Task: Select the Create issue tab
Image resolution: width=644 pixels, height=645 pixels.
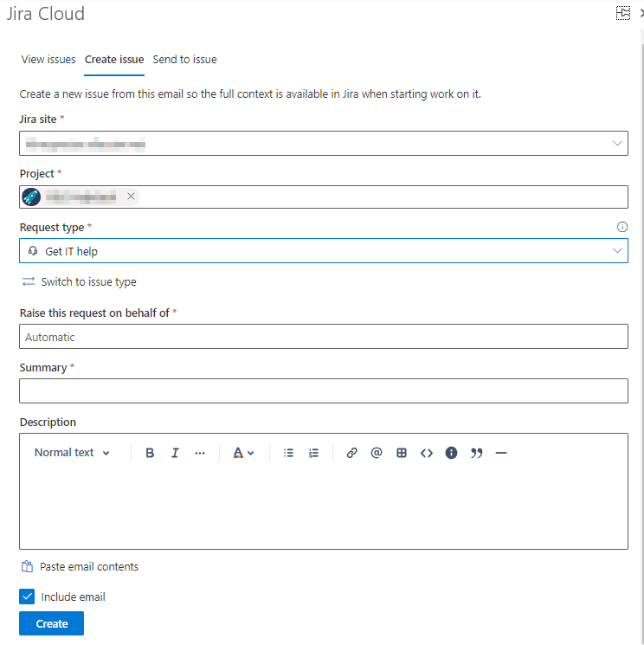Action: (x=114, y=60)
